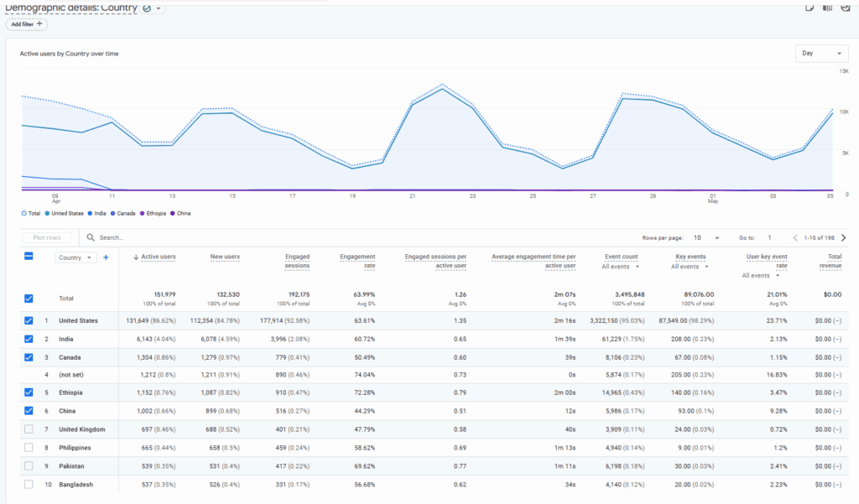Uncheck the Total row checkbox
The image size is (859, 504).
tap(29, 299)
